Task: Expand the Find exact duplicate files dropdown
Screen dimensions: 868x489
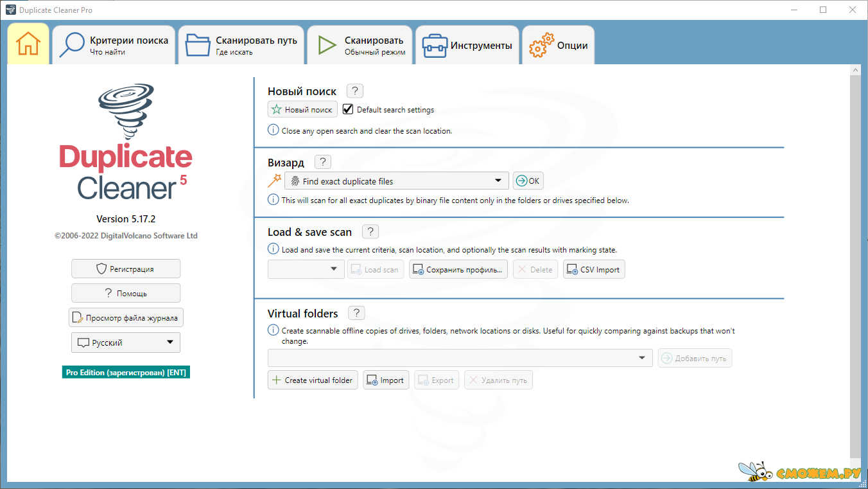Action: tap(397, 181)
